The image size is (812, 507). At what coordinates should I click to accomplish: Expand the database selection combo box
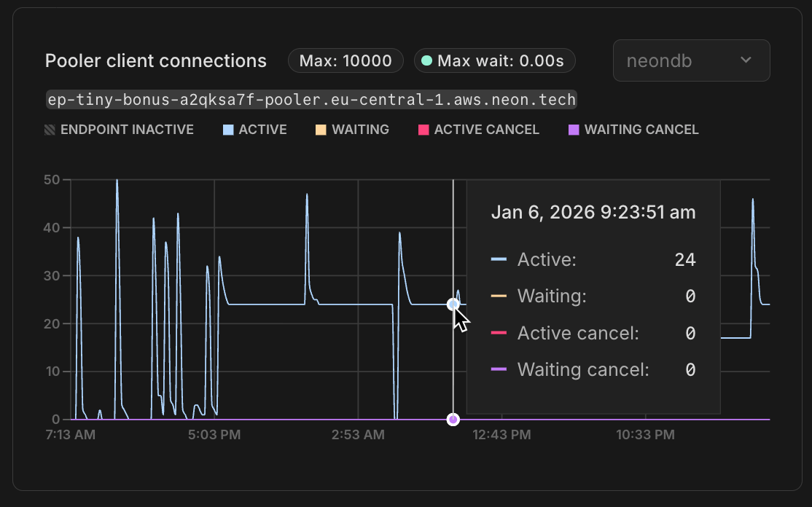[691, 60]
